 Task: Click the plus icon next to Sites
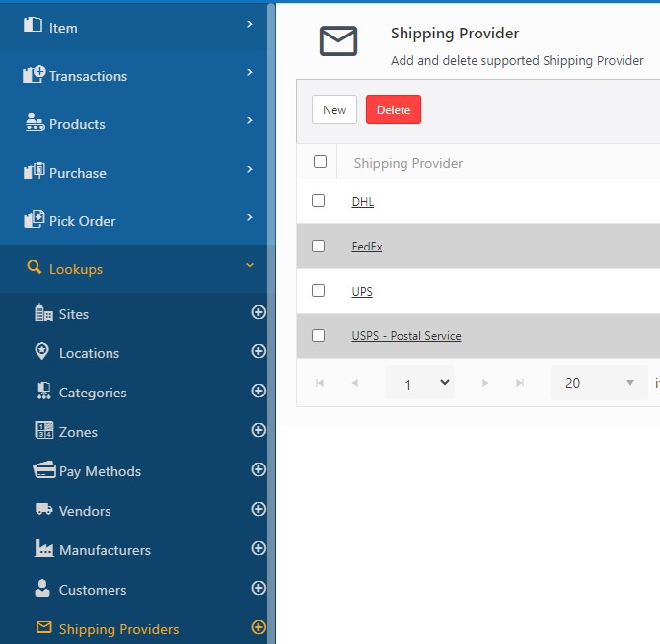pos(258,313)
